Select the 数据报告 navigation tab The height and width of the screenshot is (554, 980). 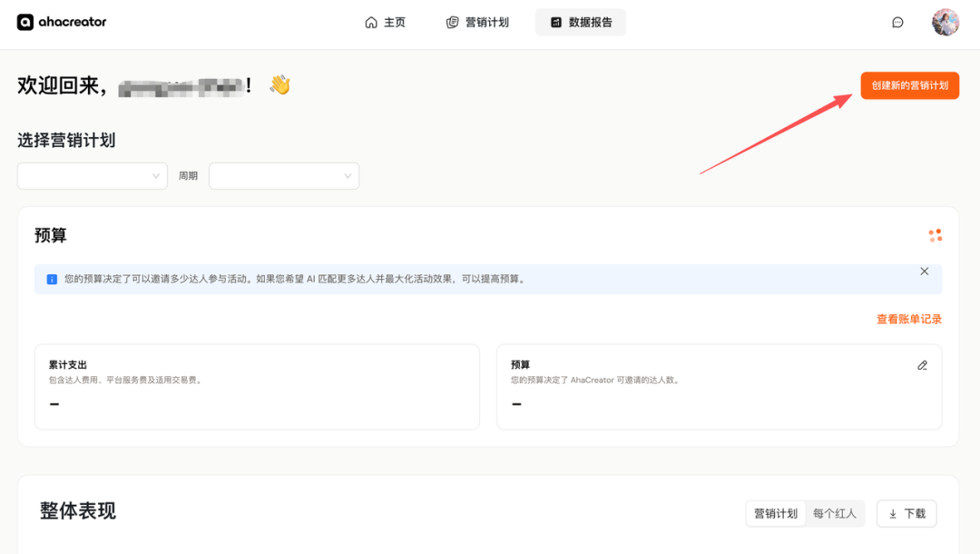pos(581,23)
